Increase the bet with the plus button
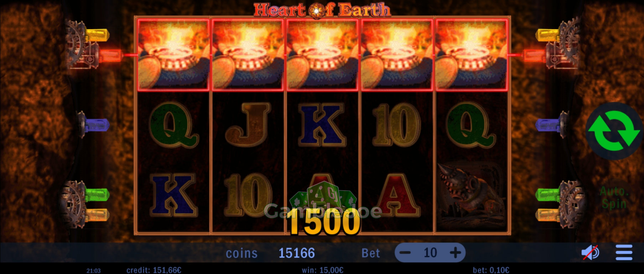Screen dimensions: 644x274 [455, 253]
